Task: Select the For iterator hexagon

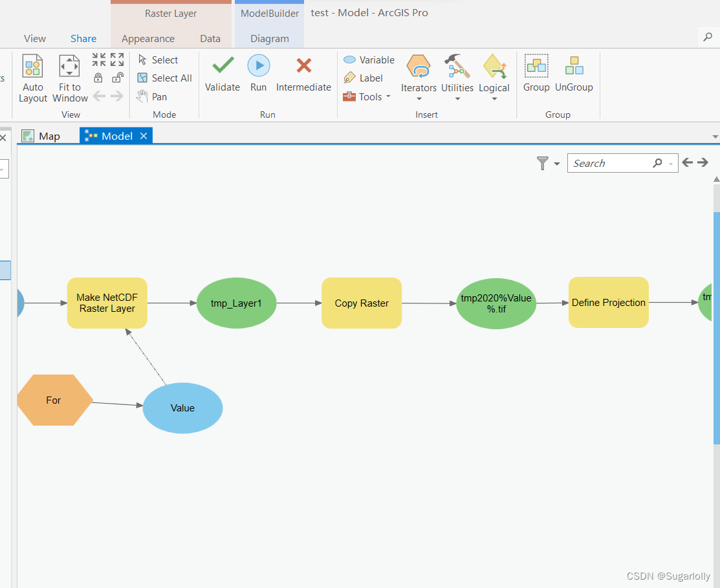Action: pyautogui.click(x=54, y=400)
